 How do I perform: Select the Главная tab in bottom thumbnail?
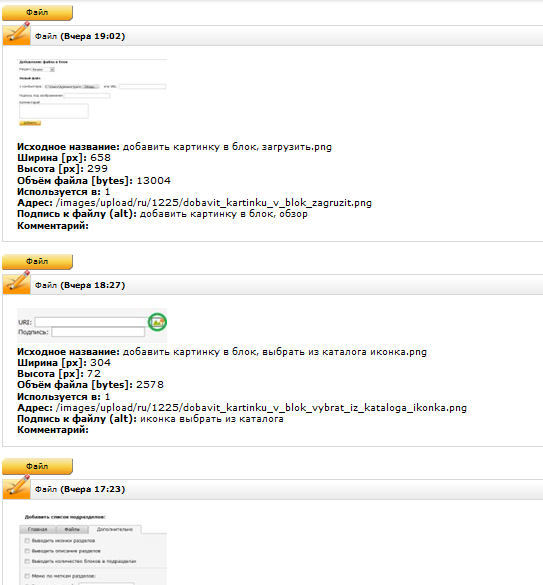tap(37, 529)
